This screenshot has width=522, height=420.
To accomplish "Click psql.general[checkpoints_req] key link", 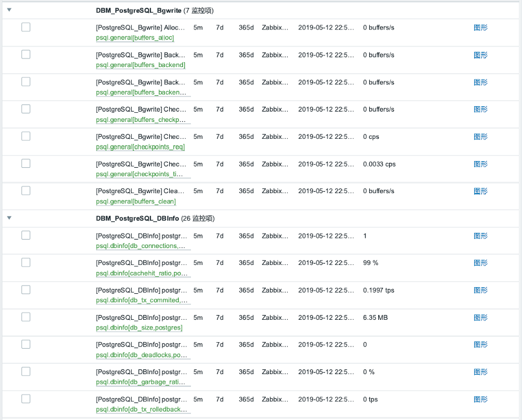I will [x=140, y=147].
